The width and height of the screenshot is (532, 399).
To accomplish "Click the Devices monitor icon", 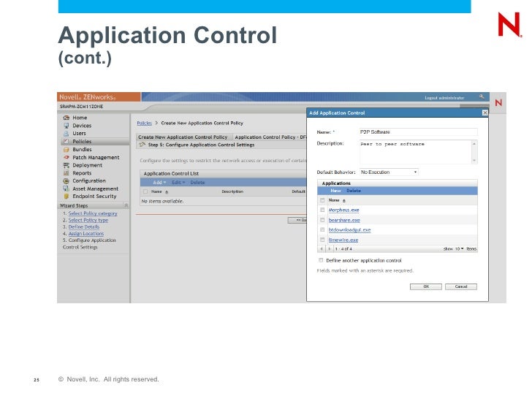I will (x=66, y=126).
